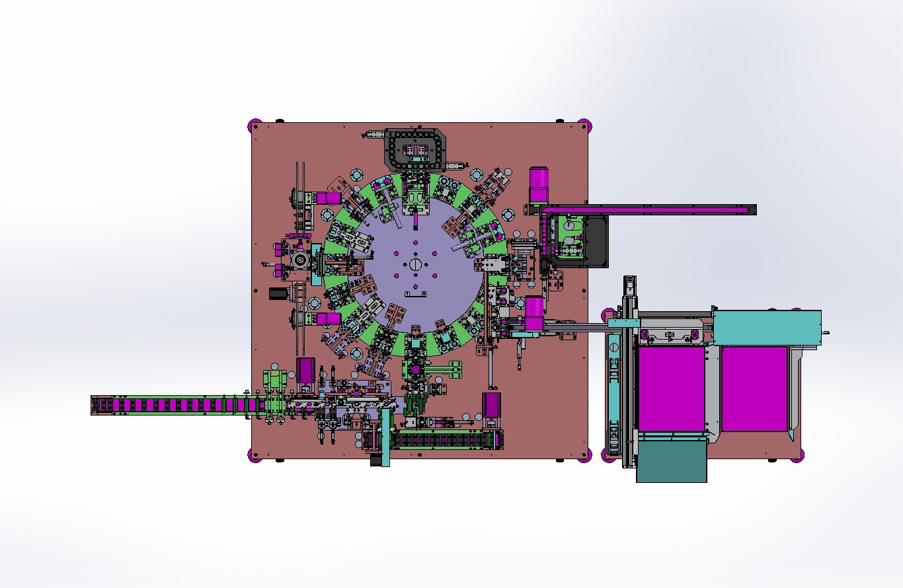Click the large left magenta panel on right station

670,388
